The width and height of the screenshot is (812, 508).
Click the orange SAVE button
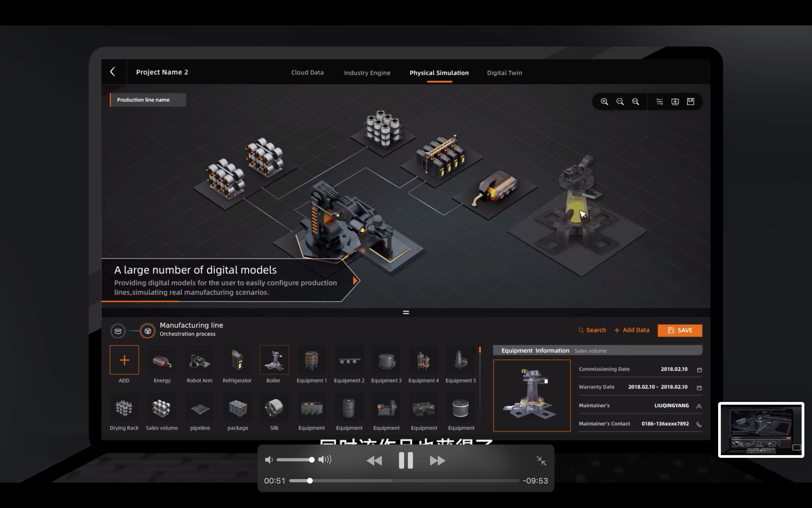680,331
